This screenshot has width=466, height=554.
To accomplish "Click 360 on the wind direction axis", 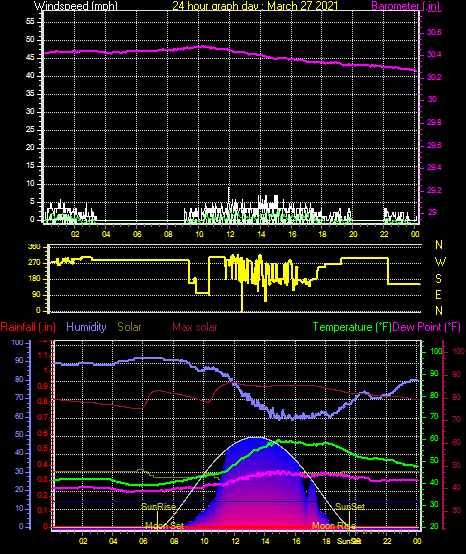I will pyautogui.click(x=34, y=247).
